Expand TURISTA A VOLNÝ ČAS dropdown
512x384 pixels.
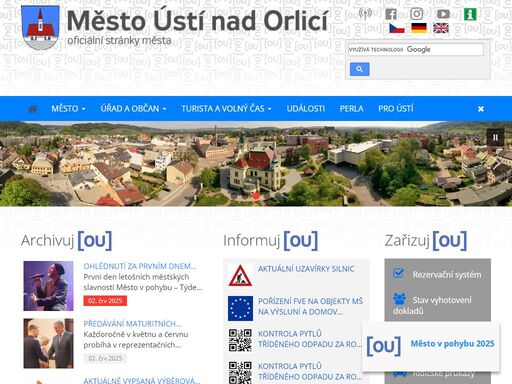(226, 109)
